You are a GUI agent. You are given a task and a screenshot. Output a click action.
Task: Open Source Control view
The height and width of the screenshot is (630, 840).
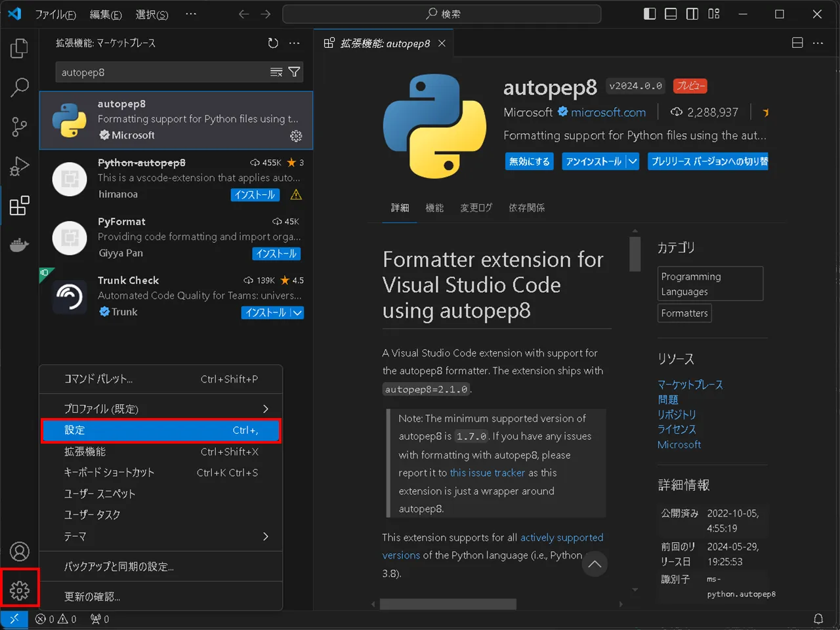tap(19, 127)
